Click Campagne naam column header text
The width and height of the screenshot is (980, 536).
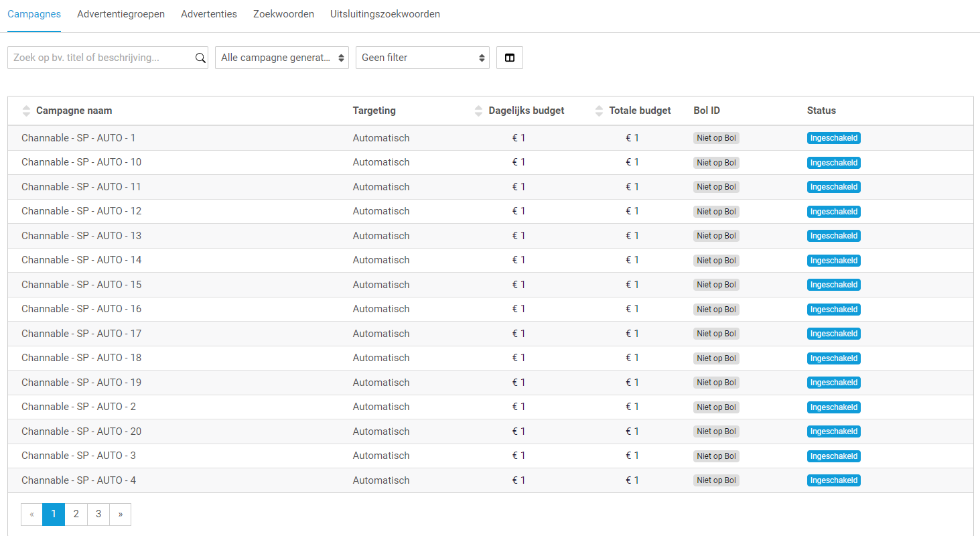click(74, 111)
